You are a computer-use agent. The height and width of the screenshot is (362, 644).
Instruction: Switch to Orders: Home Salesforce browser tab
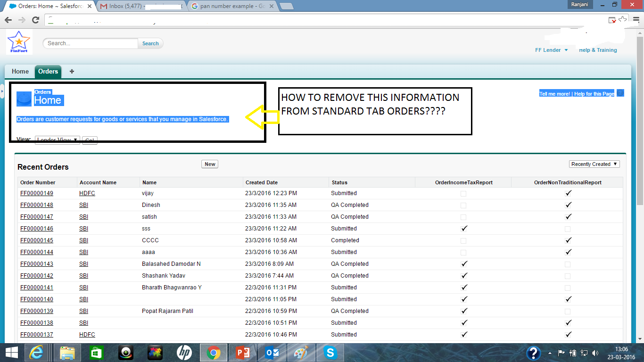click(49, 7)
